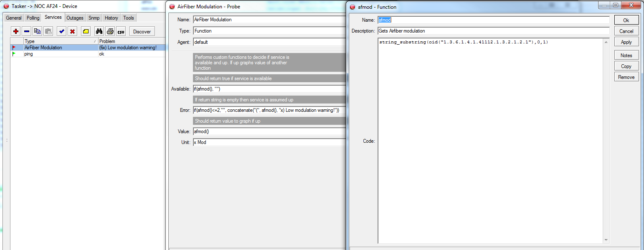Click the Tasker Device window title icon
Screen dimensions: 644x250
[6, 6]
